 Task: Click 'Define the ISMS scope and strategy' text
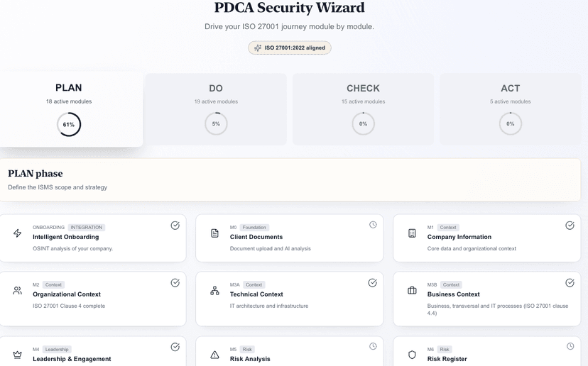pyautogui.click(x=58, y=187)
